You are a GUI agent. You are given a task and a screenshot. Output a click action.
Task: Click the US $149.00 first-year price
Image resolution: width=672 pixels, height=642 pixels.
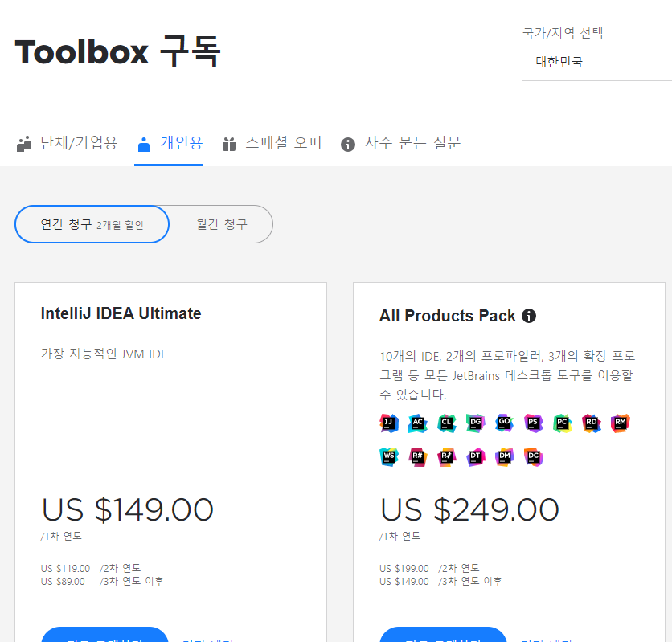click(127, 510)
